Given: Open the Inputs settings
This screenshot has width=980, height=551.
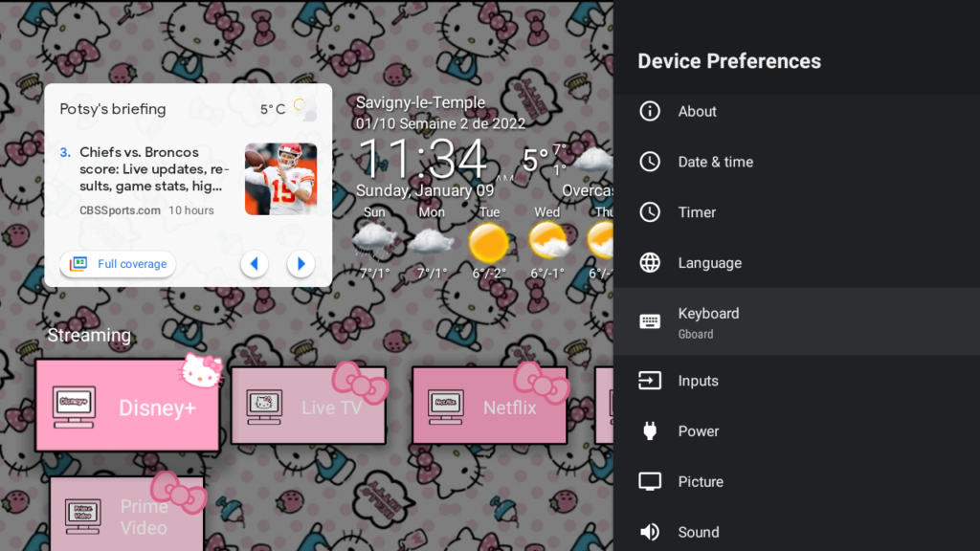Looking at the screenshot, I should 796,381.
